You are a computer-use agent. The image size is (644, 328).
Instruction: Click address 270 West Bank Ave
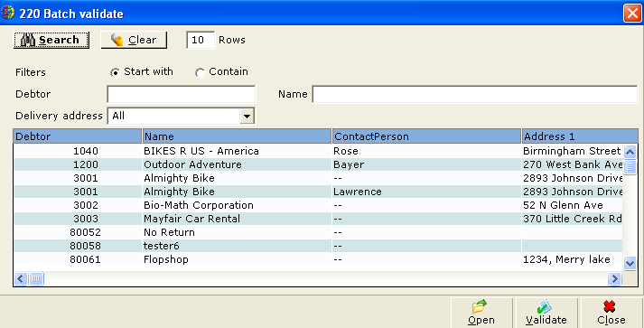(573, 164)
